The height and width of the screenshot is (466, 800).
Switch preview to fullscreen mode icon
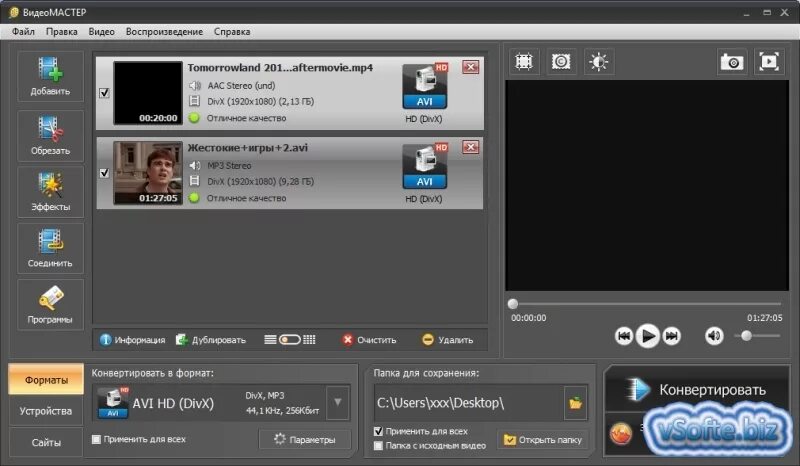click(x=769, y=62)
